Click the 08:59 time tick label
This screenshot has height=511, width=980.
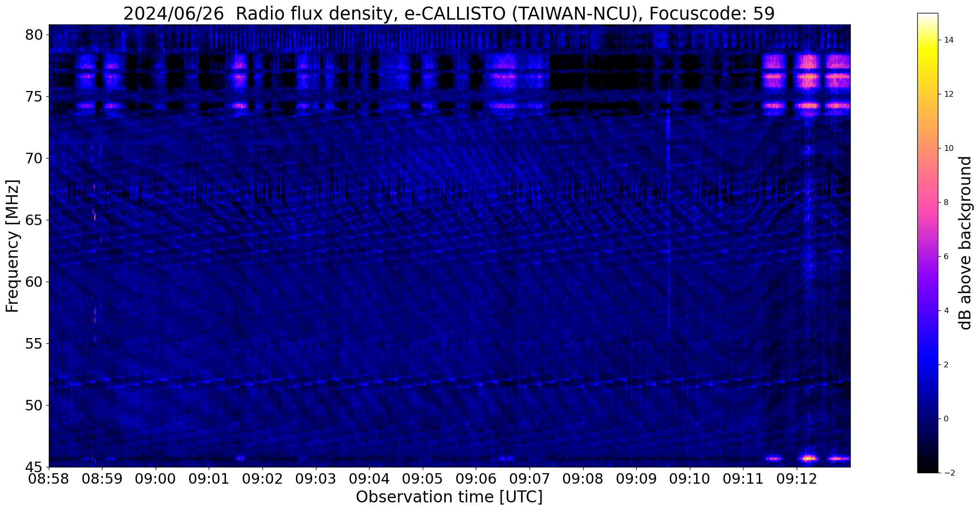[x=102, y=478]
